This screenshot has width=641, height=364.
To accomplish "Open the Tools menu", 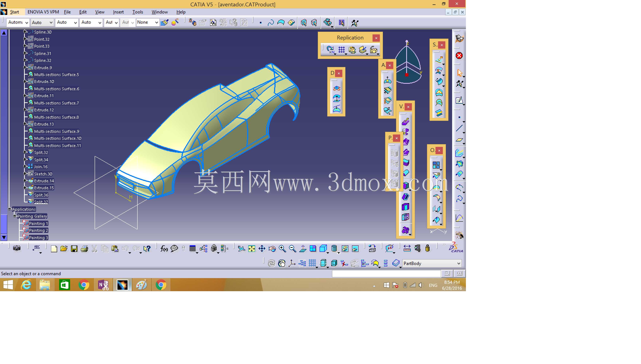I will coord(137,12).
